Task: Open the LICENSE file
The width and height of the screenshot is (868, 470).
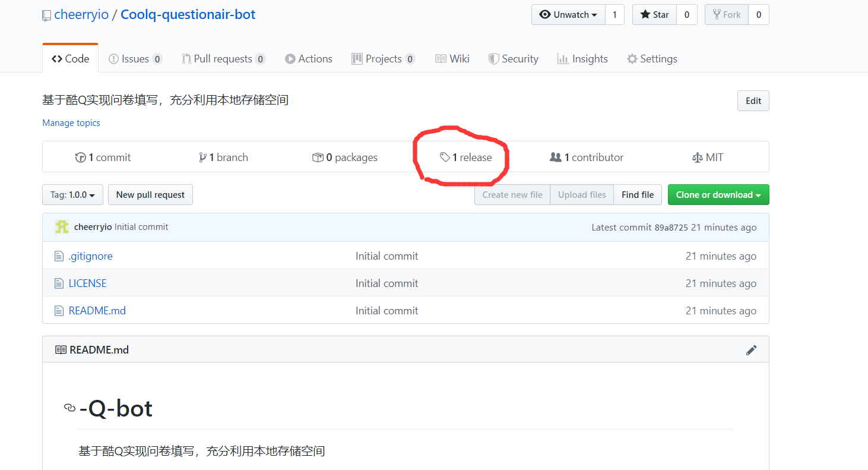Action: tap(87, 283)
